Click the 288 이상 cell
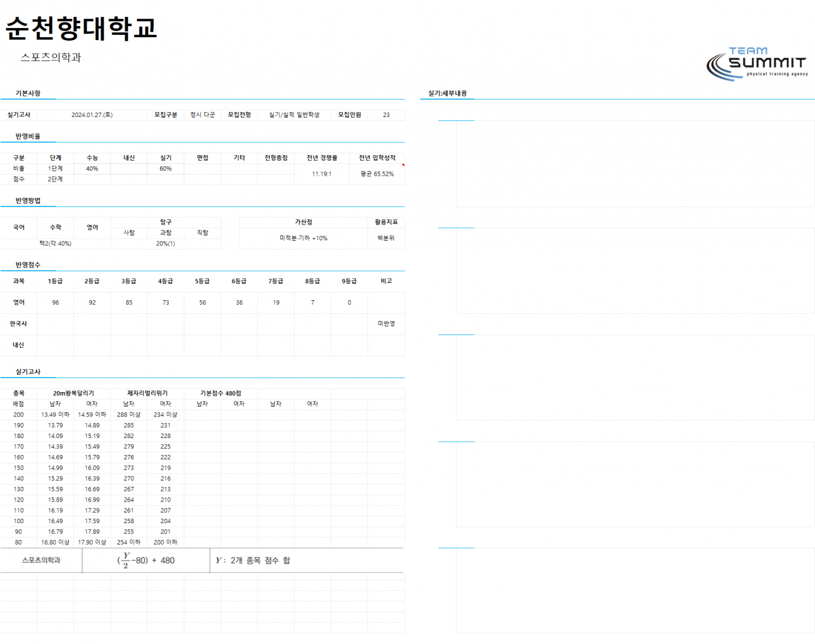Image resolution: width=815 pixels, height=644 pixels. (129, 415)
